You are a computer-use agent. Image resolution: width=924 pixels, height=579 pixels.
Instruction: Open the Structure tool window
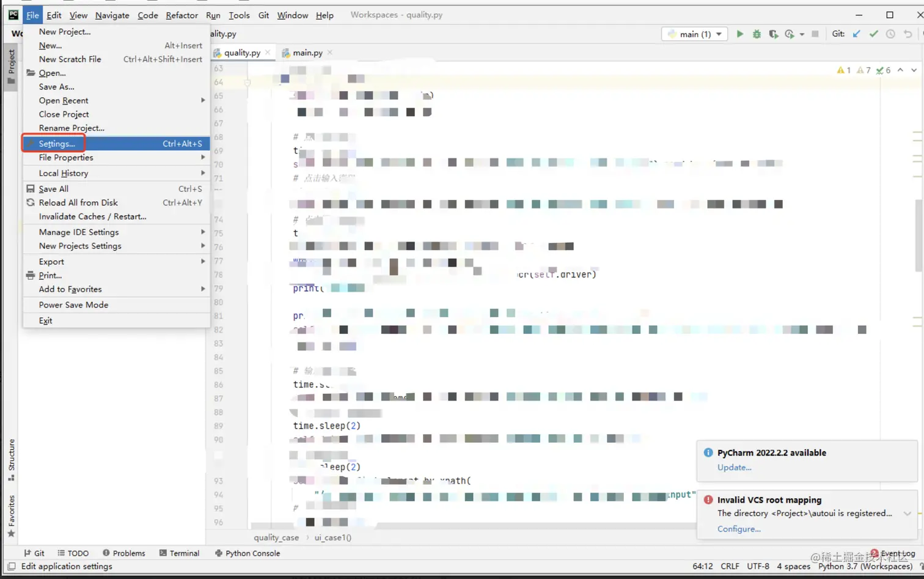coord(11,459)
